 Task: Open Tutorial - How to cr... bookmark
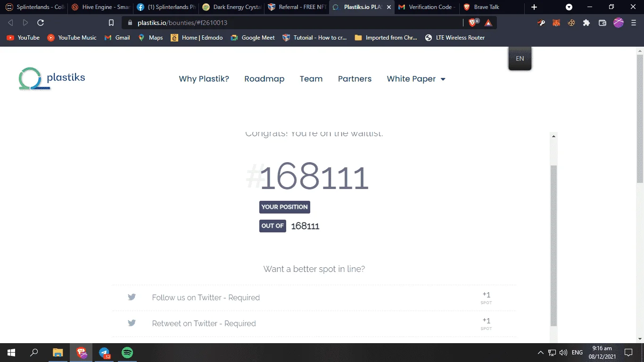coord(314,38)
